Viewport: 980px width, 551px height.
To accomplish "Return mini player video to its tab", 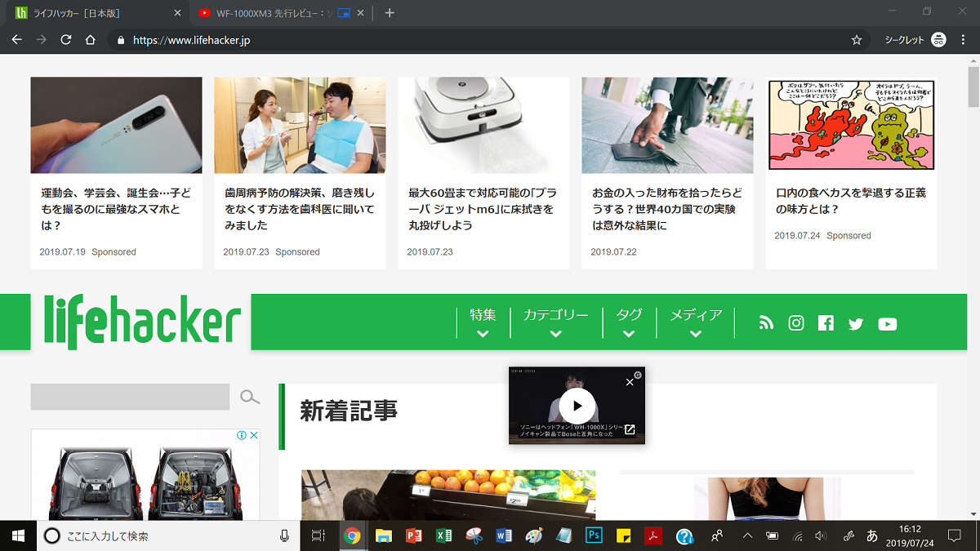I will [x=630, y=430].
